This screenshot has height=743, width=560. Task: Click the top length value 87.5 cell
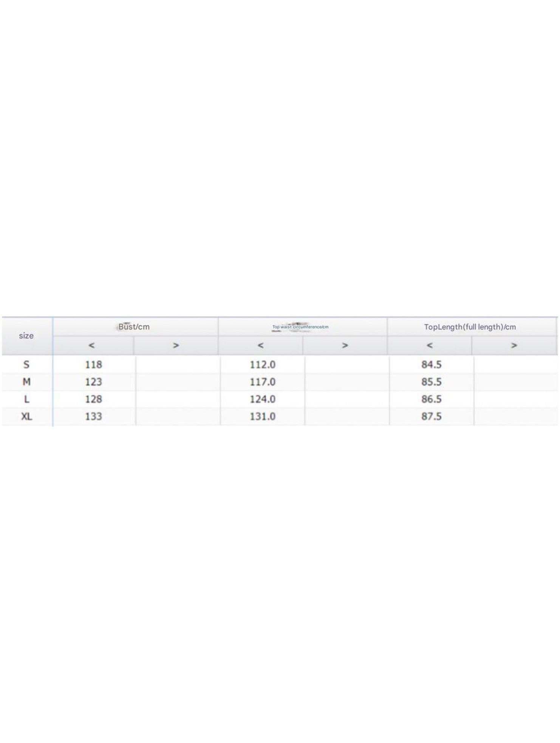coord(432,416)
